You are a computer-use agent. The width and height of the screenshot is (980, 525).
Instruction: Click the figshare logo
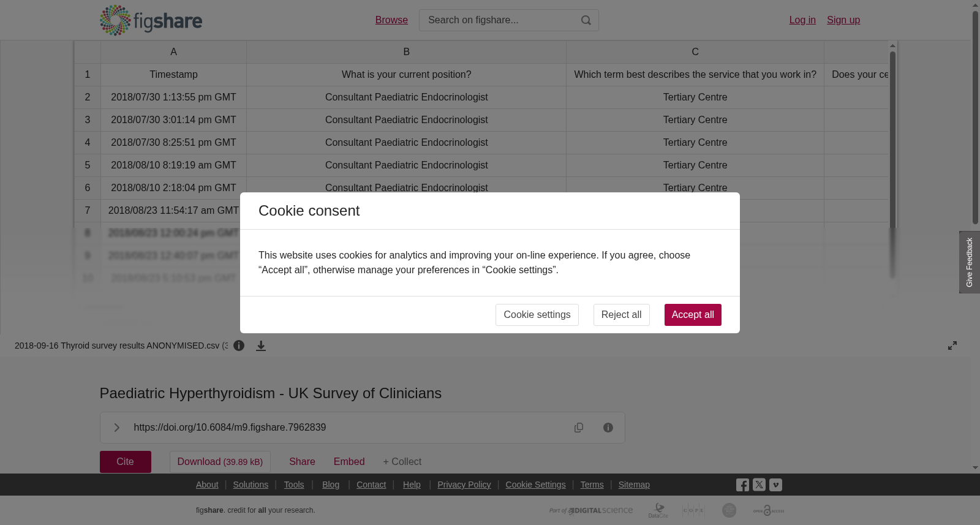[151, 20]
